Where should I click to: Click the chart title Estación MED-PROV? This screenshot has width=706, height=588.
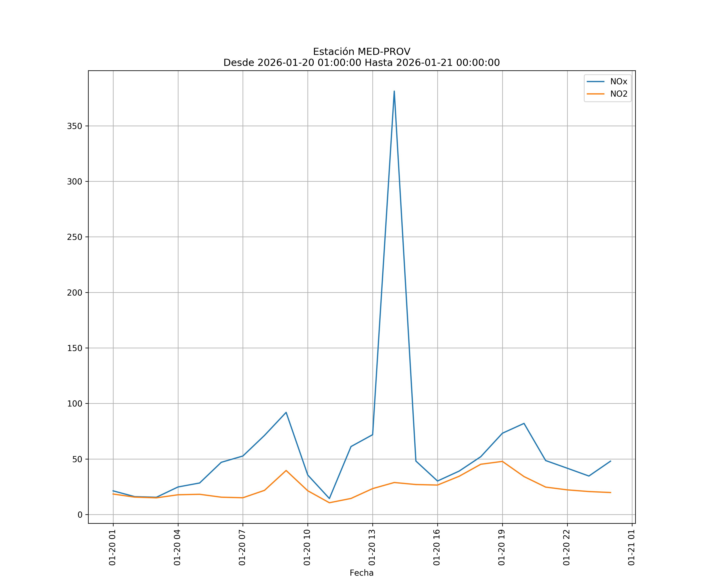pyautogui.click(x=361, y=52)
